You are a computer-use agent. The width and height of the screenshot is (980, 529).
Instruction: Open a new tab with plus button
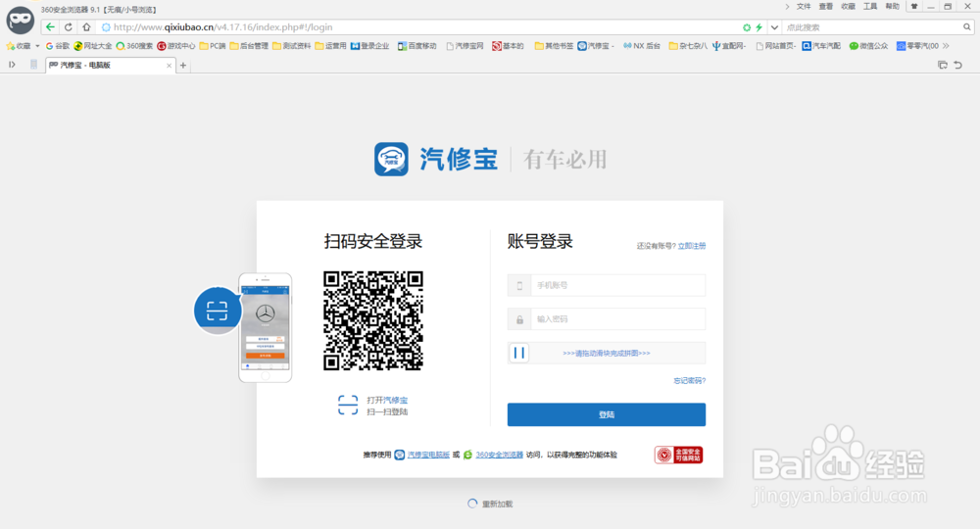pyautogui.click(x=183, y=65)
